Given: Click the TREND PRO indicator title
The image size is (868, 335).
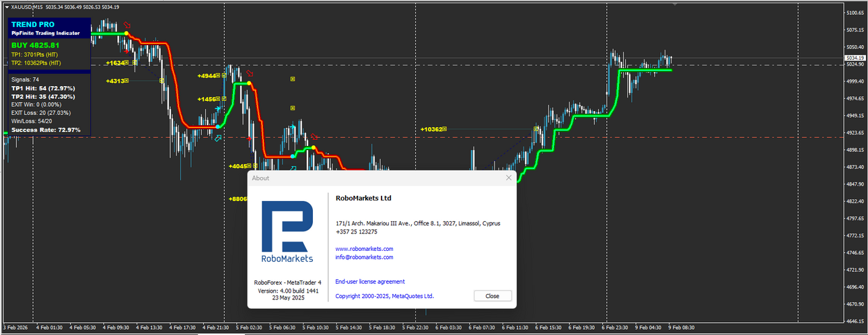Looking at the screenshot, I should click(33, 24).
